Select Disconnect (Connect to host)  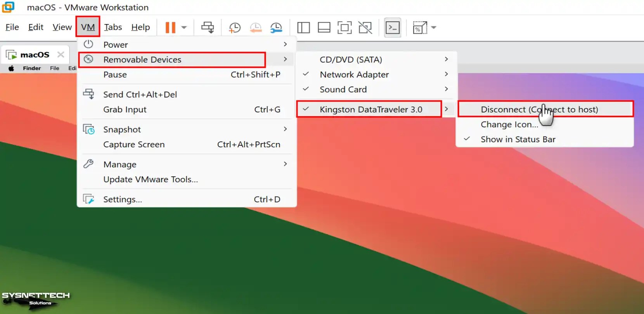pyautogui.click(x=545, y=109)
